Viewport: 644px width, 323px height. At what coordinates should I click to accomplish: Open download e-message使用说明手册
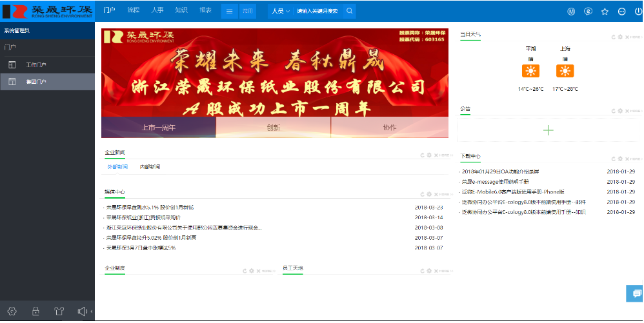(x=496, y=182)
